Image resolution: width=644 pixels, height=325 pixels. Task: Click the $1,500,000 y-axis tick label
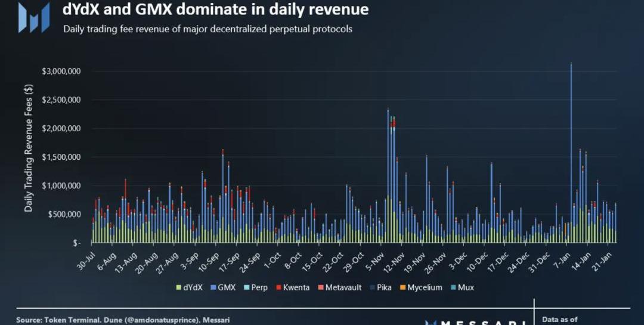61,157
